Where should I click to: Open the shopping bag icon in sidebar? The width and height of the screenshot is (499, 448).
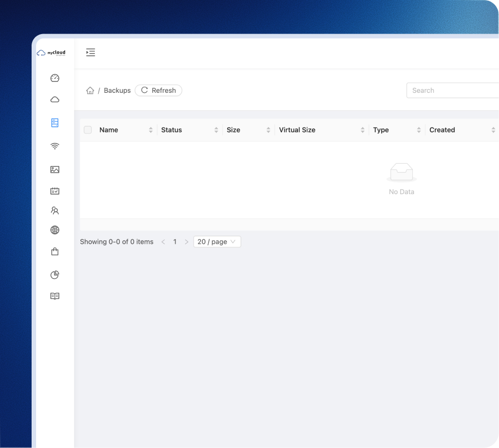tap(55, 251)
